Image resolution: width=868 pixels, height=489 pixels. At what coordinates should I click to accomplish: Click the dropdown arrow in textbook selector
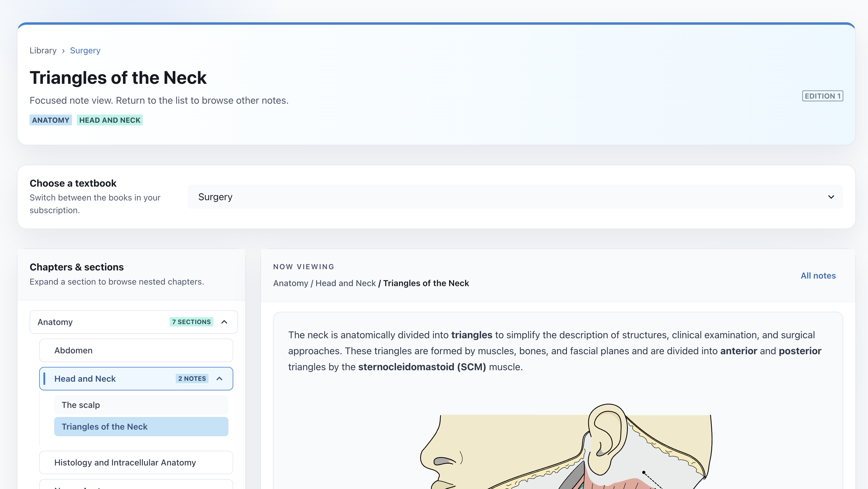(x=831, y=197)
